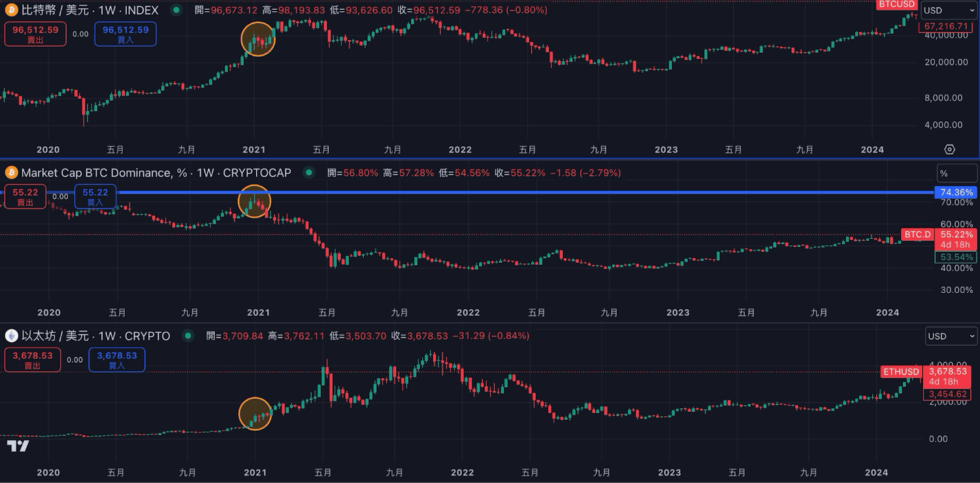Click the 3,678.53 買入 buy button
The height and width of the screenshot is (483, 980).
click(x=117, y=359)
